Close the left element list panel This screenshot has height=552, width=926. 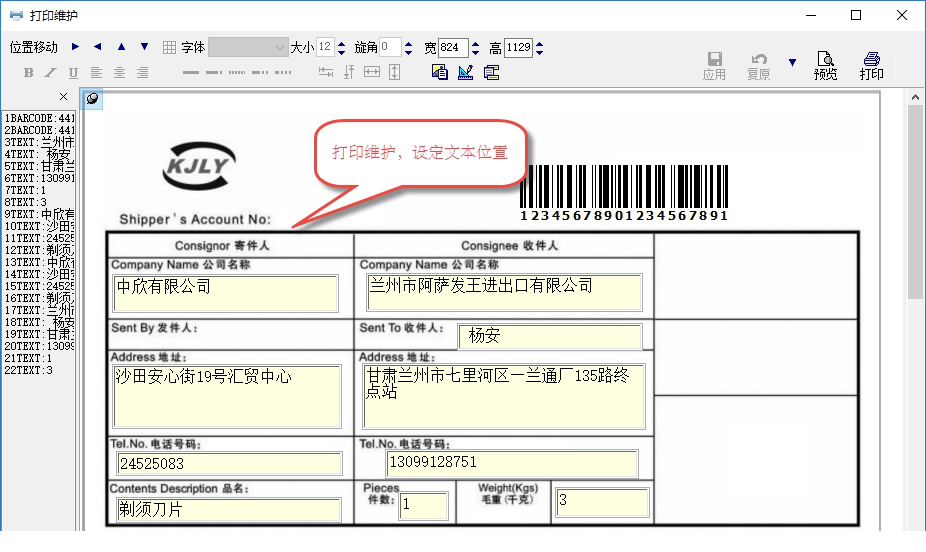click(63, 97)
